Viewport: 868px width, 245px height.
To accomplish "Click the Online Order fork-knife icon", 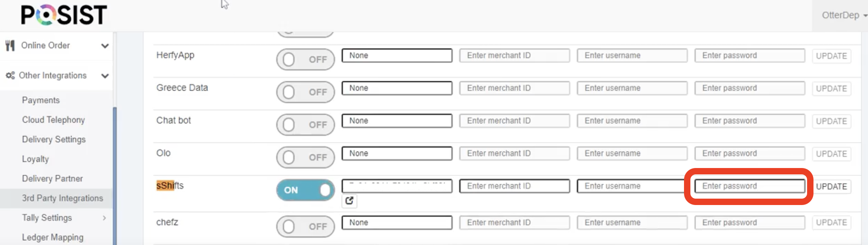I will (10, 46).
